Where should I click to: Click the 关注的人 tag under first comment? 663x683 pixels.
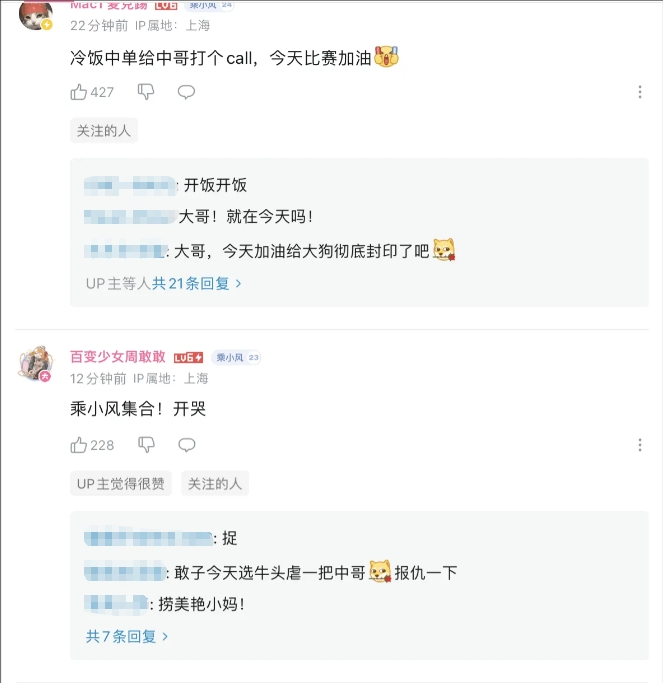(104, 130)
